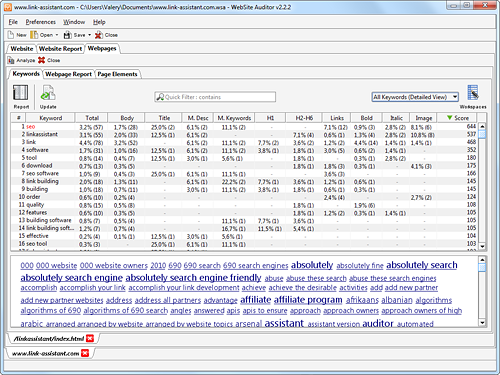Select the 'seo tool' keyword row

244,244
